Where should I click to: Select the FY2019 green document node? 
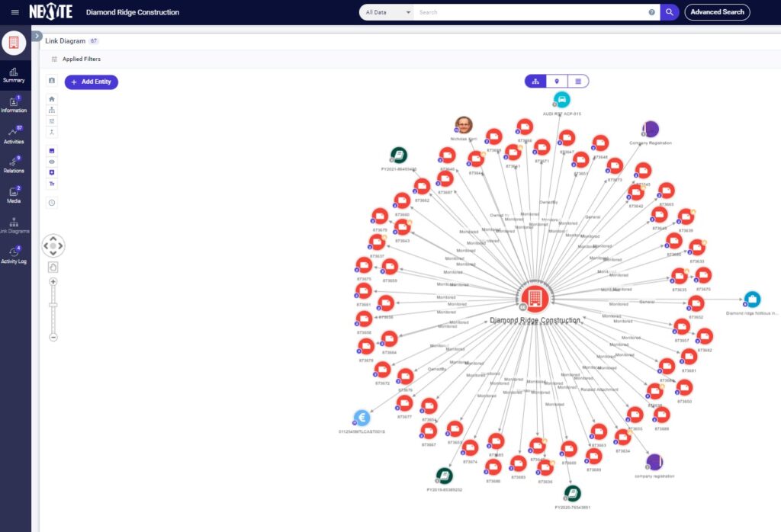[444, 476]
